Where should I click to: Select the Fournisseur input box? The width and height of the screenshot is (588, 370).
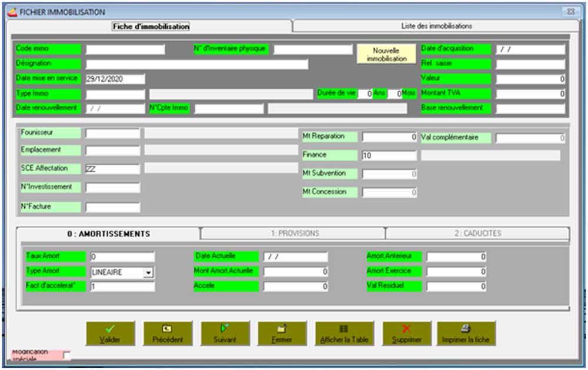pos(112,134)
